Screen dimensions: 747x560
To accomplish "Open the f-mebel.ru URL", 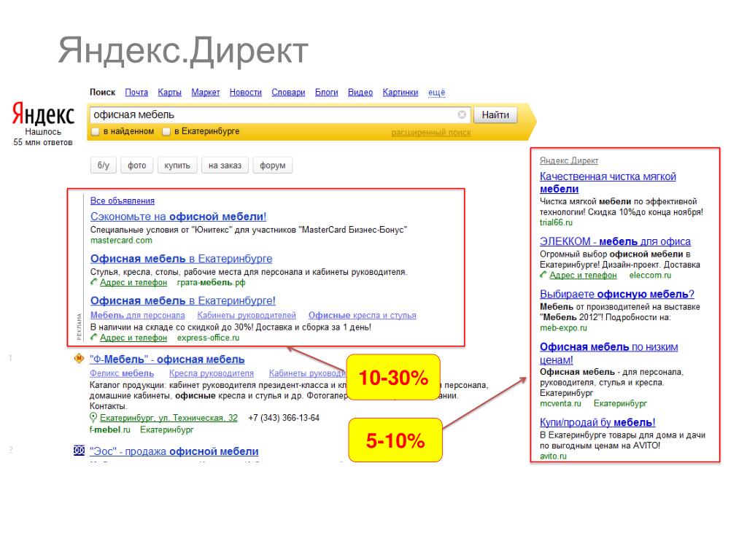I will pos(109,429).
